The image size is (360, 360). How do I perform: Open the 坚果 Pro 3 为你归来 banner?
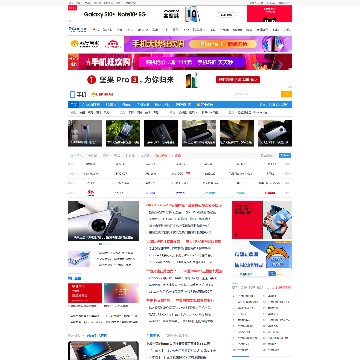180,80
